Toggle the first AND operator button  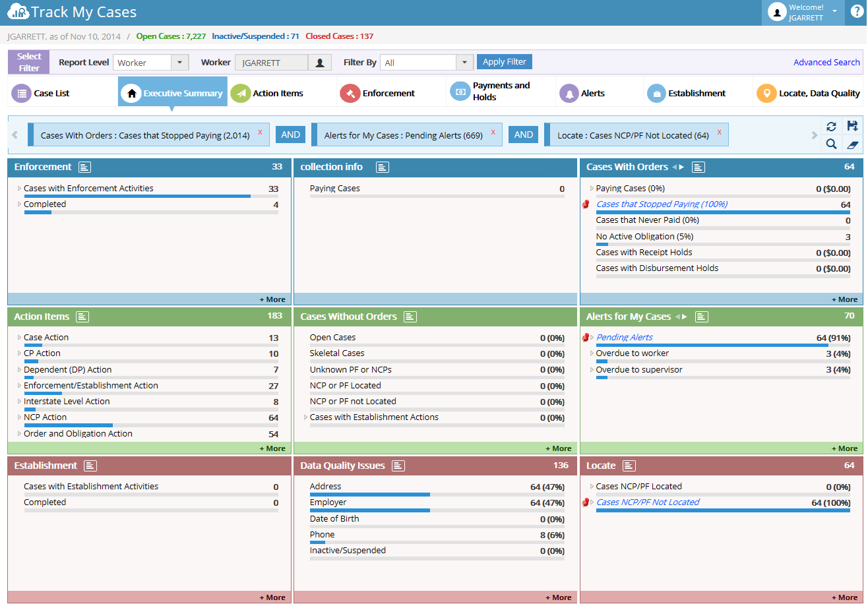291,135
